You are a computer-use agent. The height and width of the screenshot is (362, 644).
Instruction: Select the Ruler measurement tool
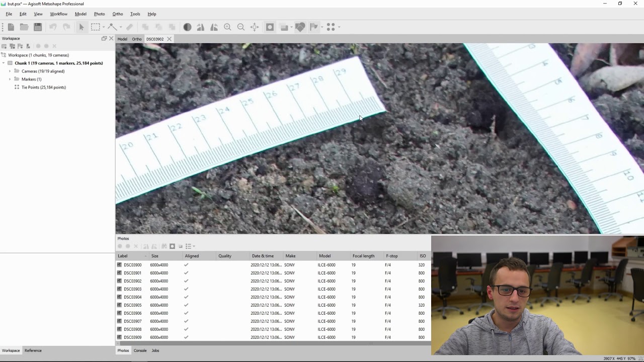[x=129, y=27]
